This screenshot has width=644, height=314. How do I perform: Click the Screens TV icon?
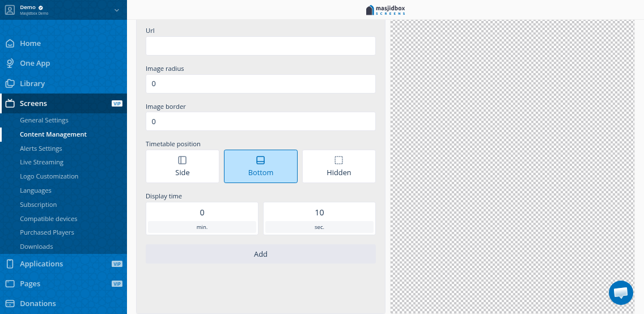click(x=10, y=103)
